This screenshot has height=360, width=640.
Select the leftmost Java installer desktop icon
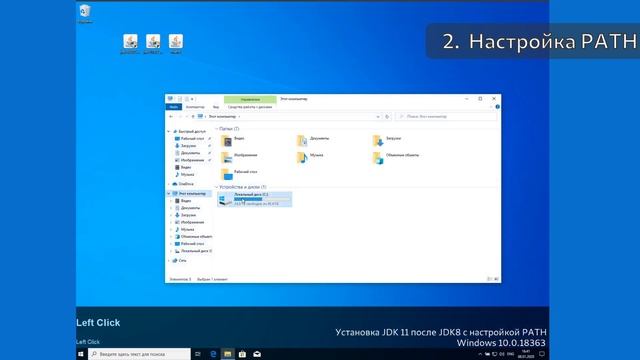click(x=130, y=44)
